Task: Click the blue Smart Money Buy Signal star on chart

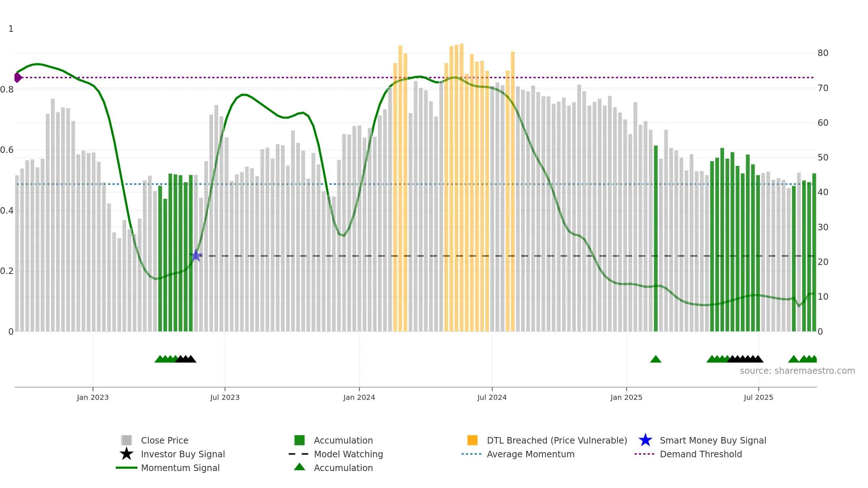Action: coord(196,256)
